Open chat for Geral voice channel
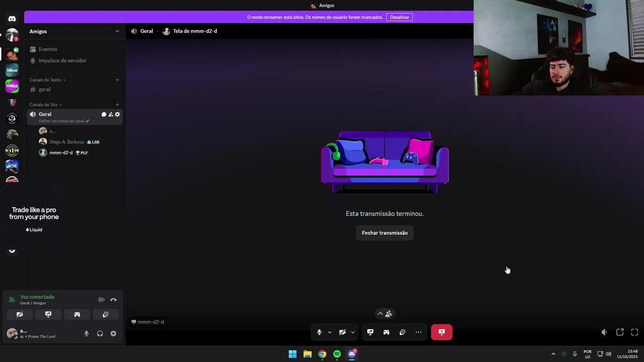This screenshot has width=644, height=362. 104,115
